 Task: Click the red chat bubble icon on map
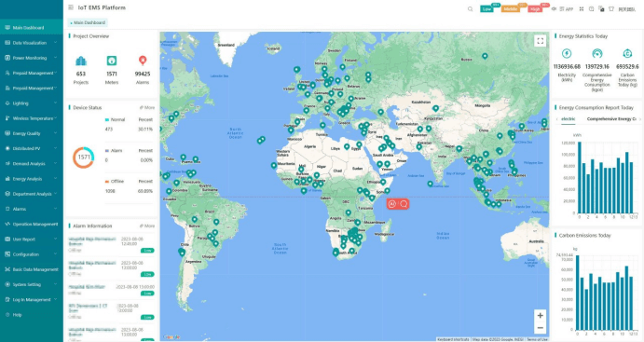pyautogui.click(x=404, y=204)
